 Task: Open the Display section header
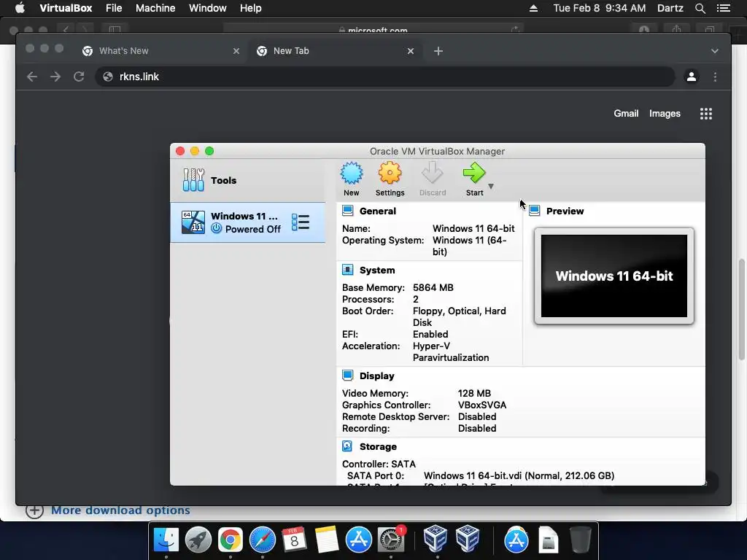(x=376, y=376)
